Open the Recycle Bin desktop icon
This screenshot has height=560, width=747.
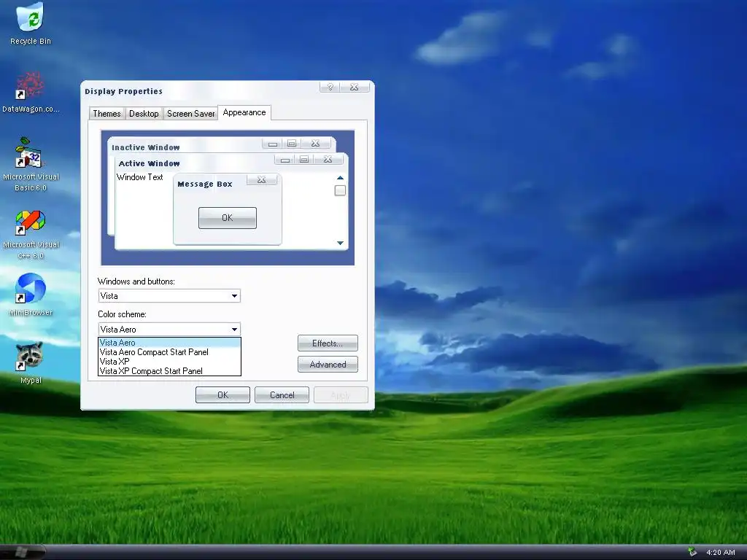31,24
